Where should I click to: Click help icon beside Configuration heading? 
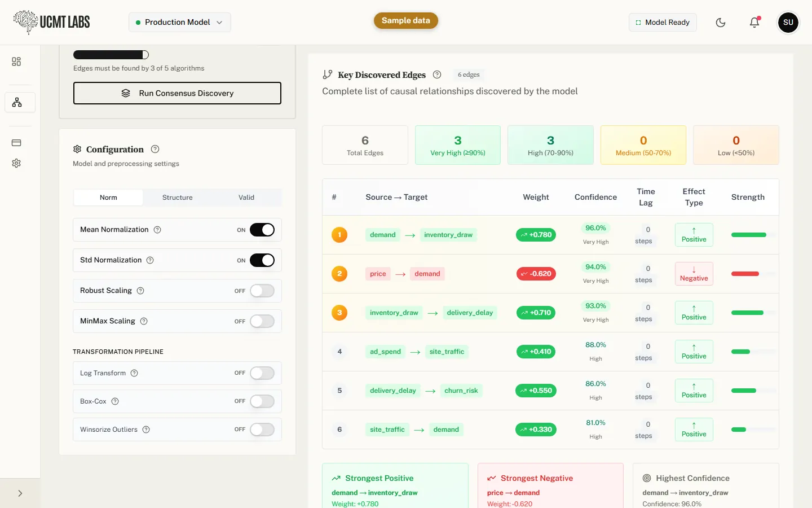(x=155, y=149)
